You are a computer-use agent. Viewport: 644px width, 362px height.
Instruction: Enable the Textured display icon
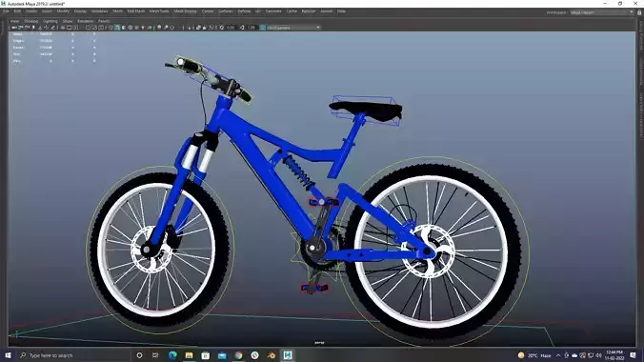pos(137,28)
